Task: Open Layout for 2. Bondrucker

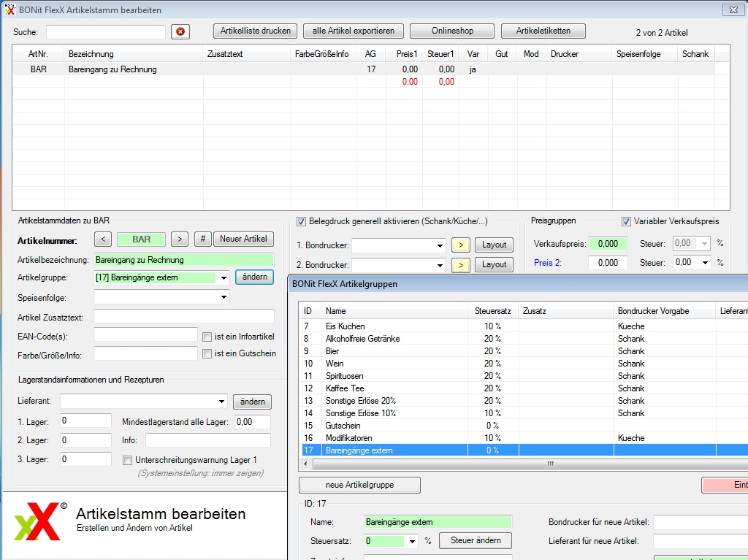Action: [x=495, y=265]
